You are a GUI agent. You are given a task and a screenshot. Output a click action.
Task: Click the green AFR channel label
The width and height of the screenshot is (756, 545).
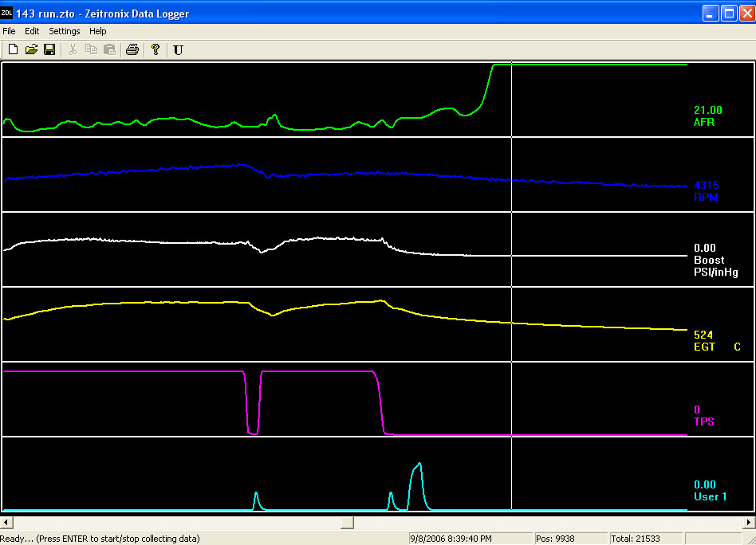click(704, 123)
